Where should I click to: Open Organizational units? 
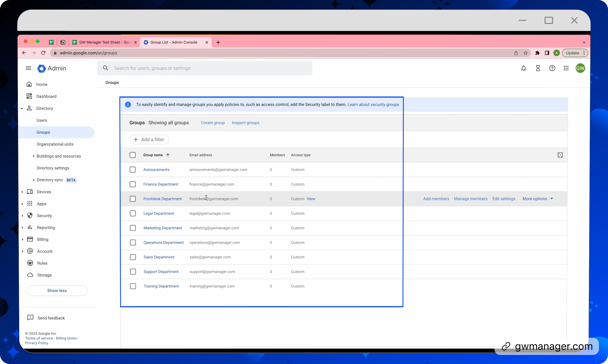click(55, 144)
